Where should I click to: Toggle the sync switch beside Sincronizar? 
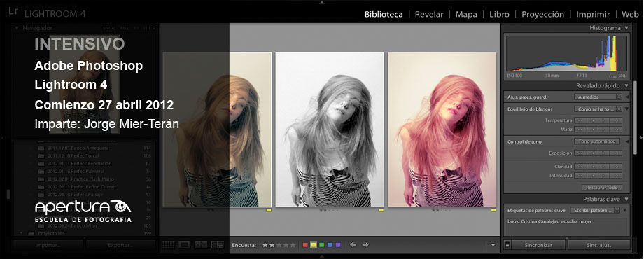(x=507, y=245)
